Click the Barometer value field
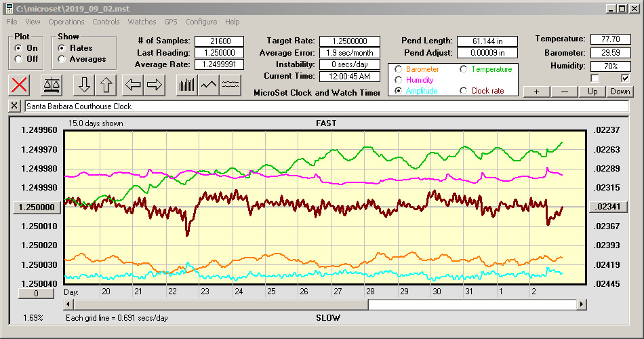 point(610,53)
